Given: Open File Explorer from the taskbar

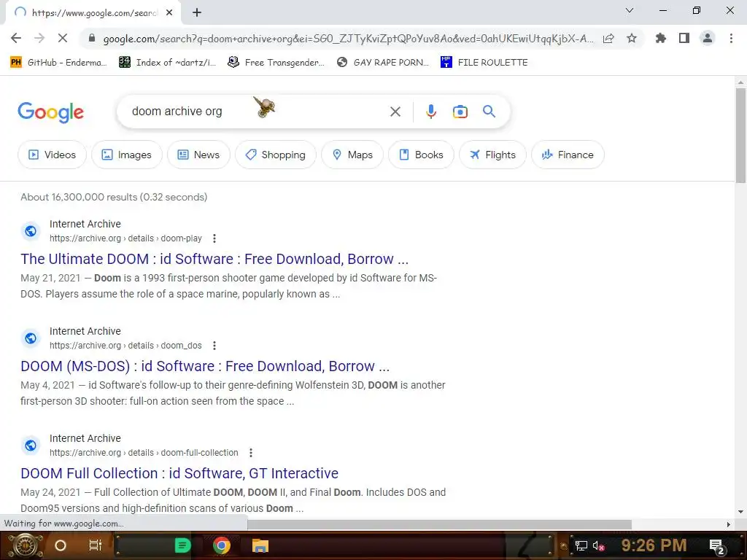Looking at the screenshot, I should (260, 545).
